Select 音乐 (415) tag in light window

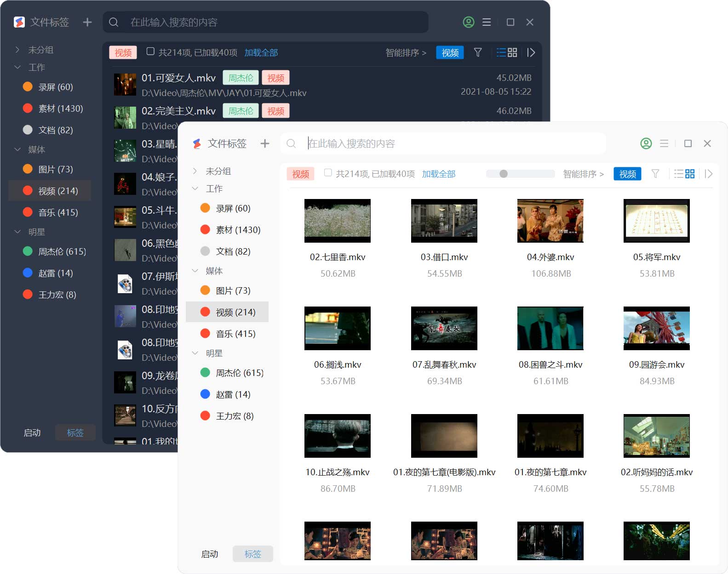(227, 334)
